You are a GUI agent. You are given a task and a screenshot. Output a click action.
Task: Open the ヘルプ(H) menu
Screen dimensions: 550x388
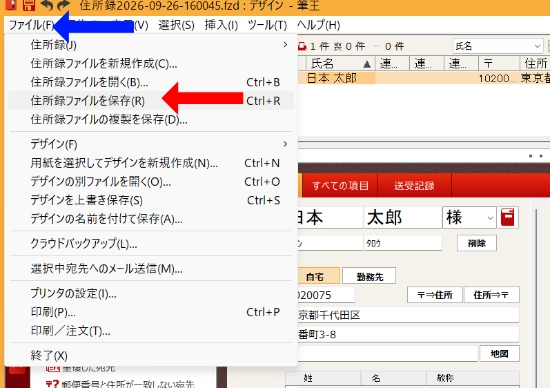318,25
